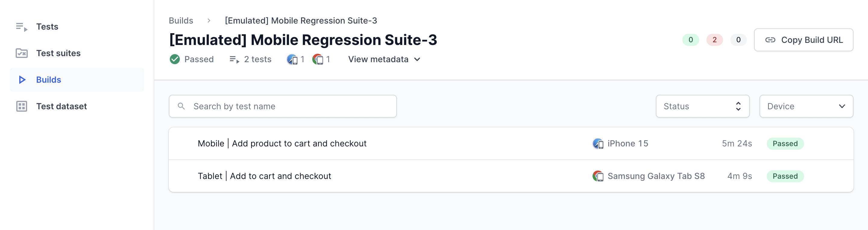Viewport: 868px width, 230px height.
Task: Click Copy Build URL button
Action: (x=803, y=40)
